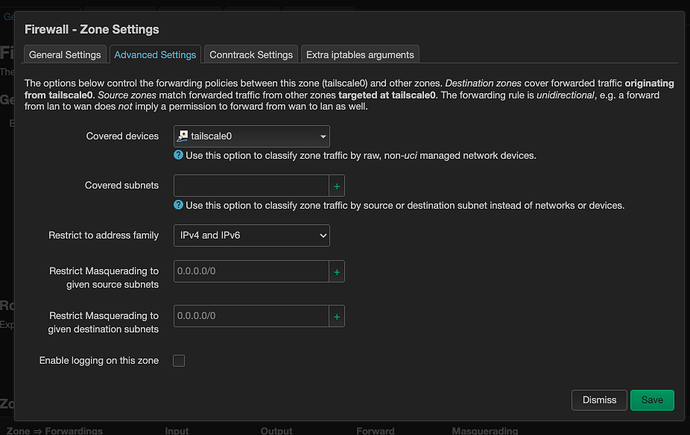
Task: Save the zone settings
Action: (x=652, y=400)
